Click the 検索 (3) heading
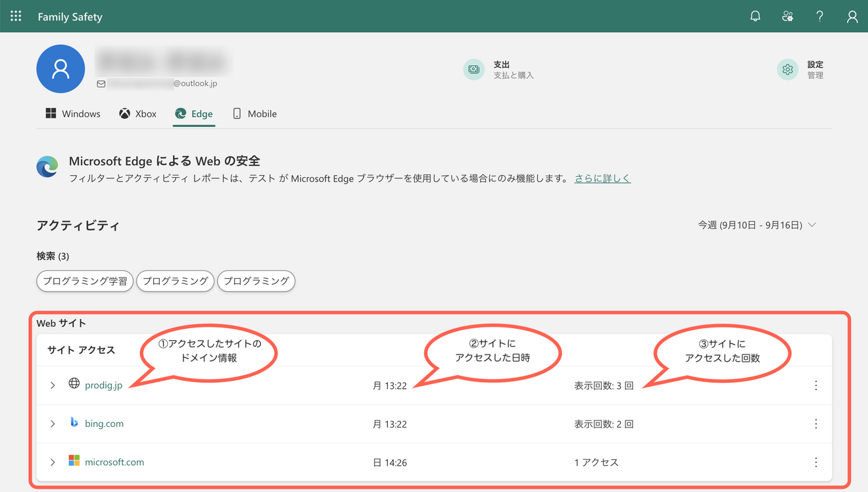This screenshot has height=492, width=868. pyautogui.click(x=53, y=256)
